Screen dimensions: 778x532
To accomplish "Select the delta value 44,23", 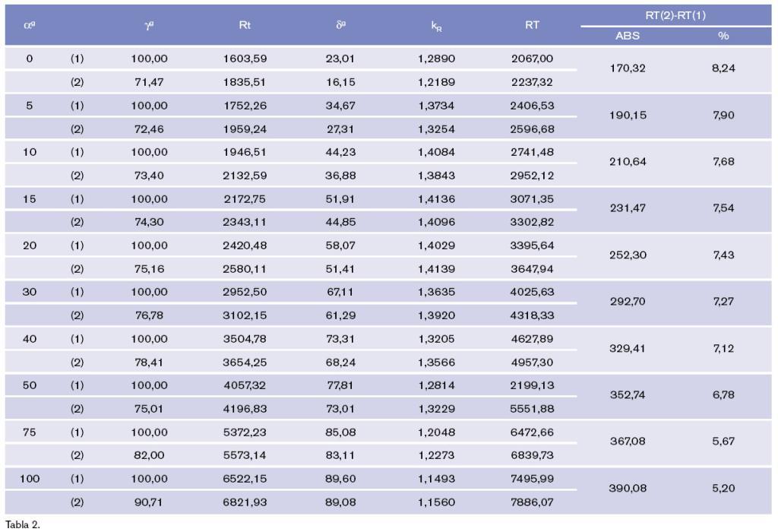I will pos(340,152).
